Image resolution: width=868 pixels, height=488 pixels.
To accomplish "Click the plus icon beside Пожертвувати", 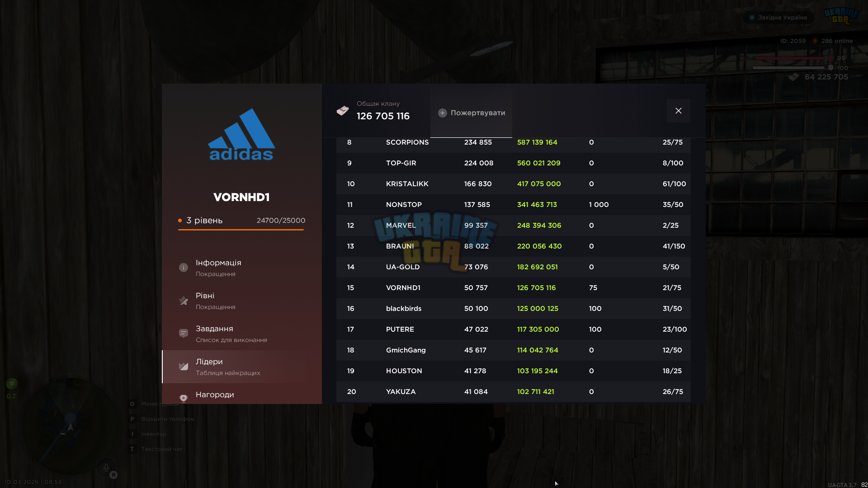I will coord(443,113).
